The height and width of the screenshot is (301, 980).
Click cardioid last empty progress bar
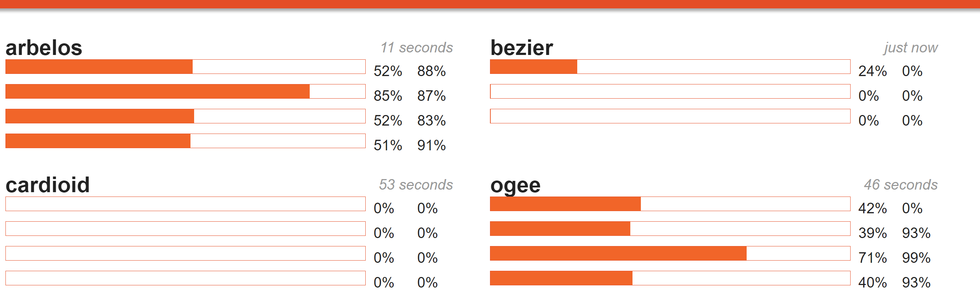tap(185, 278)
